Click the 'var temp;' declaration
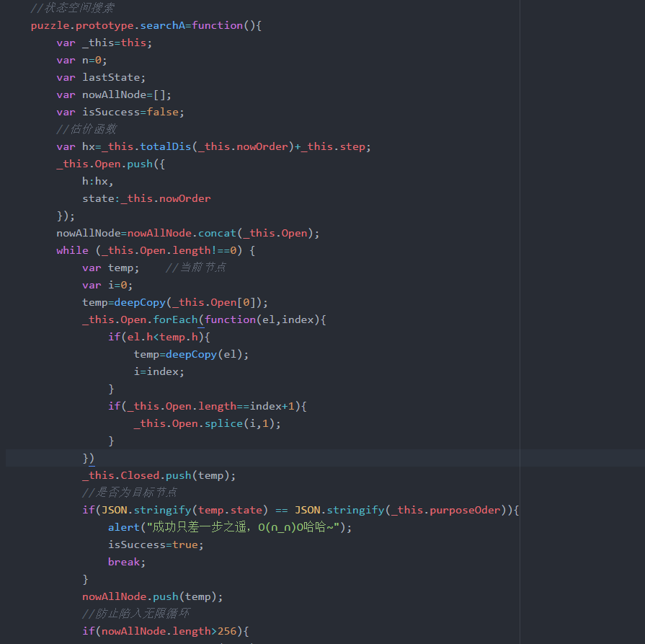The image size is (645, 644). click(111, 268)
